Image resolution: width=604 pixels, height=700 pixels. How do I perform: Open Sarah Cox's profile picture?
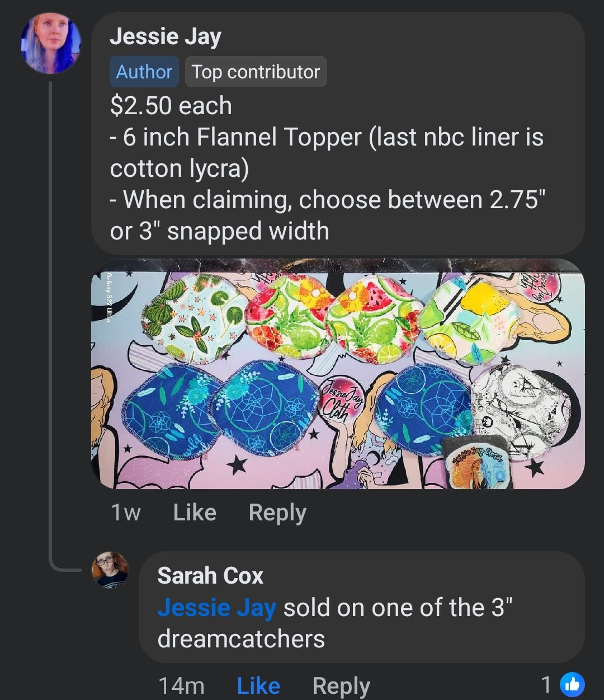click(110, 569)
